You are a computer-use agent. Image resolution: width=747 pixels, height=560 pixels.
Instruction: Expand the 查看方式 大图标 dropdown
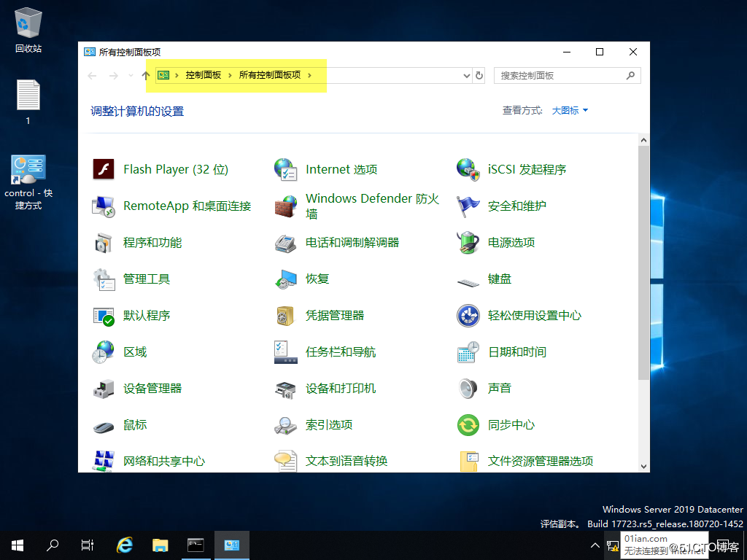[570, 111]
